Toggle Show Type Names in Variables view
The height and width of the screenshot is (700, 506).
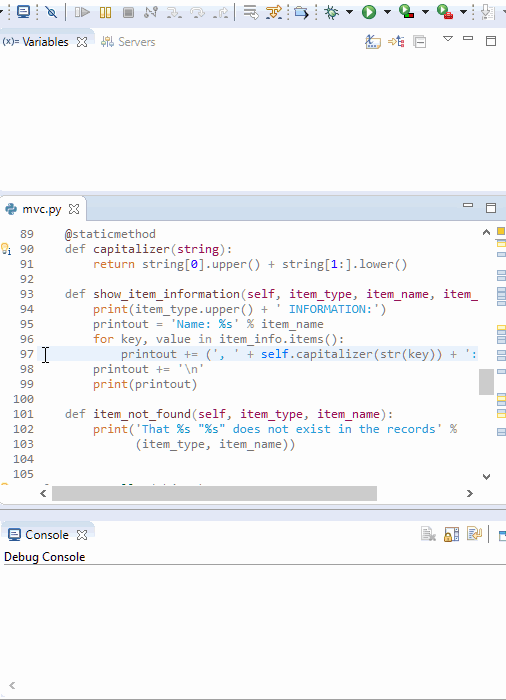click(373, 42)
